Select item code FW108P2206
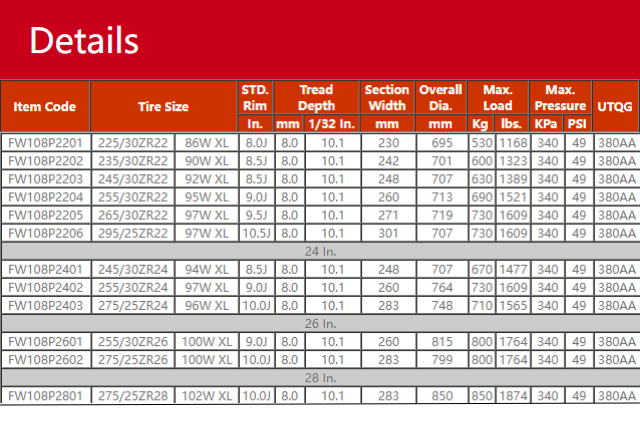The image size is (640, 430). 45,232
